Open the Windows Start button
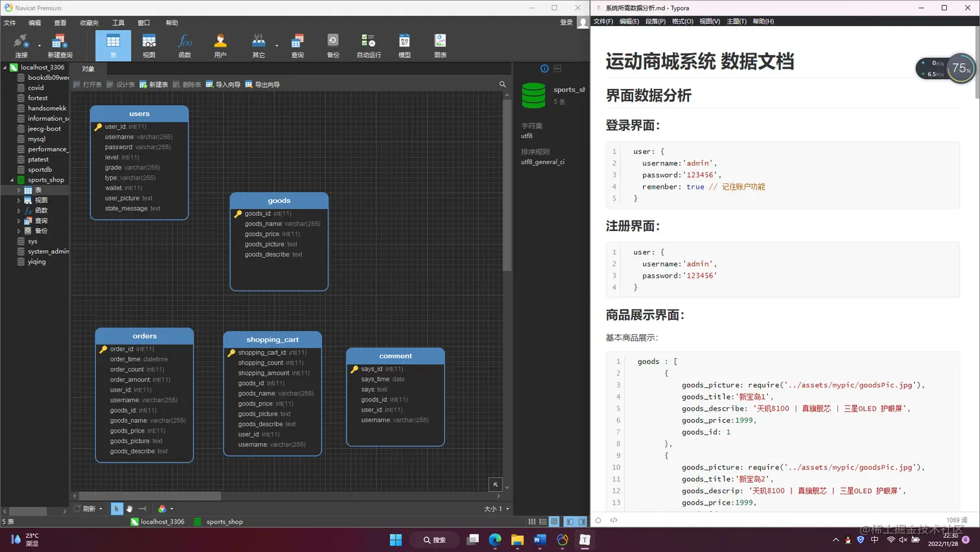The width and height of the screenshot is (980, 552). click(x=396, y=540)
